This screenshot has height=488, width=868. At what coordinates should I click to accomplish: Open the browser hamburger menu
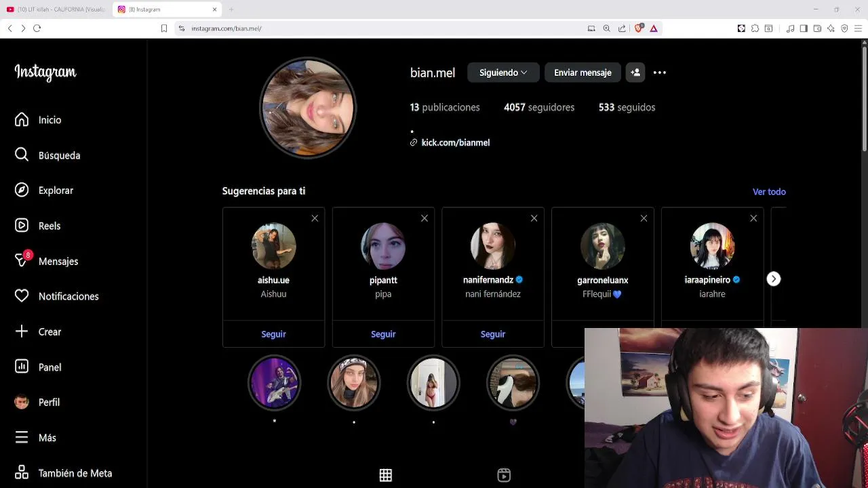coord(858,28)
